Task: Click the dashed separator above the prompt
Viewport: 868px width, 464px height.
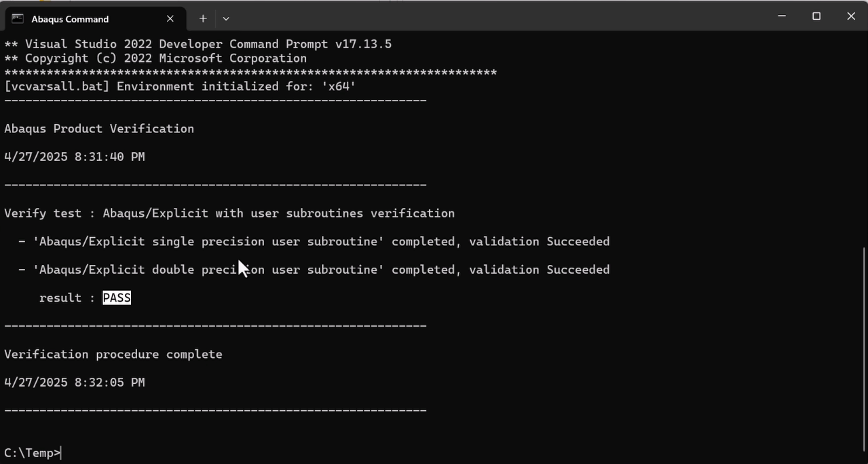Action: [x=214, y=410]
